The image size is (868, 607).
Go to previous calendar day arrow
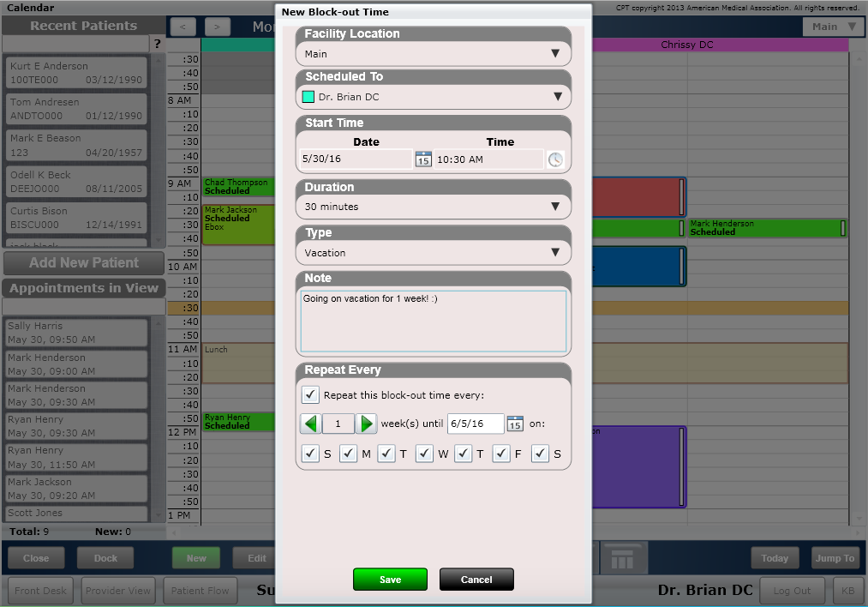click(x=188, y=27)
